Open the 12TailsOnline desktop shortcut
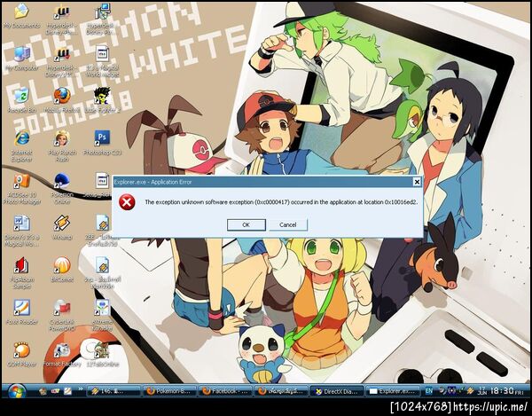 pyautogui.click(x=102, y=354)
